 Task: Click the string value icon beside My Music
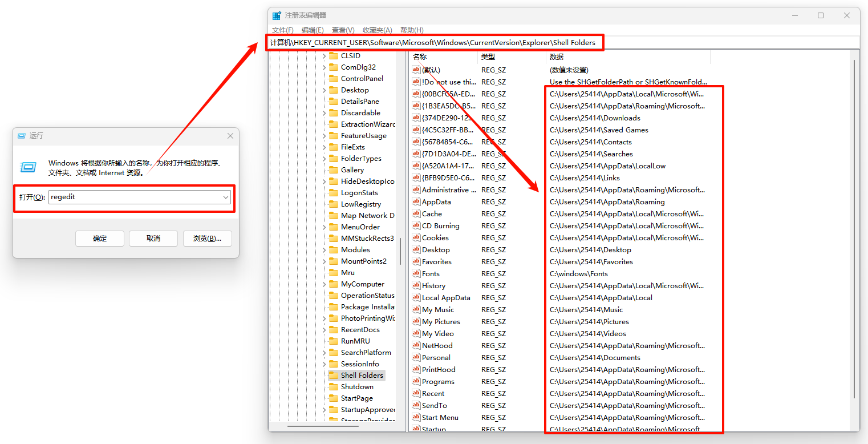pyautogui.click(x=416, y=309)
